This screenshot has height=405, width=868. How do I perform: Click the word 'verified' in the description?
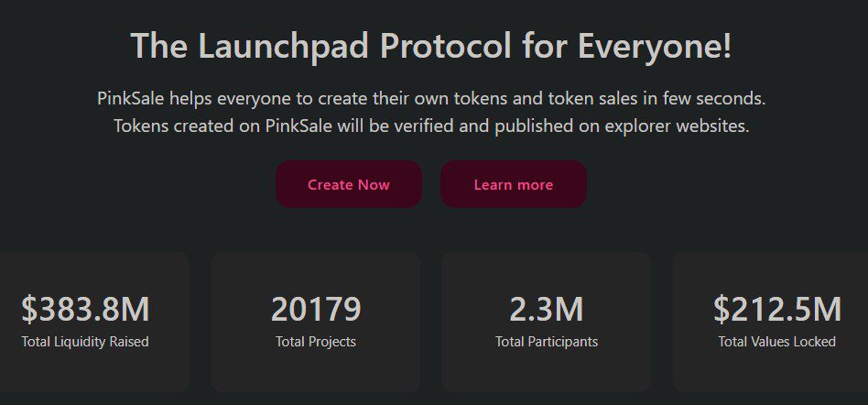click(x=424, y=126)
